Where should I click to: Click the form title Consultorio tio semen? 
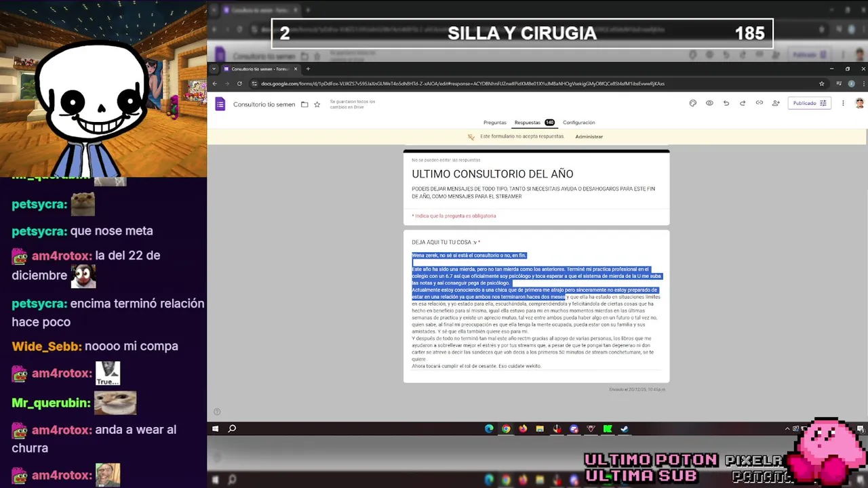coord(264,104)
